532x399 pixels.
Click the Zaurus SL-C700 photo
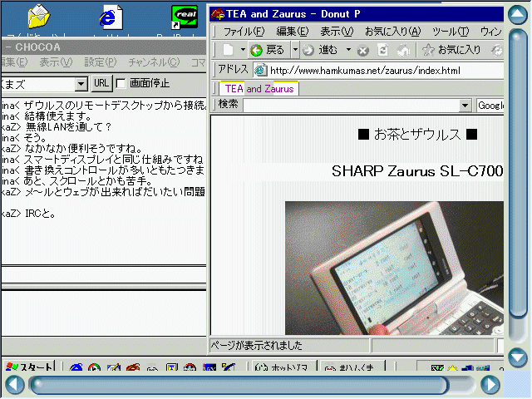[x=394, y=268]
